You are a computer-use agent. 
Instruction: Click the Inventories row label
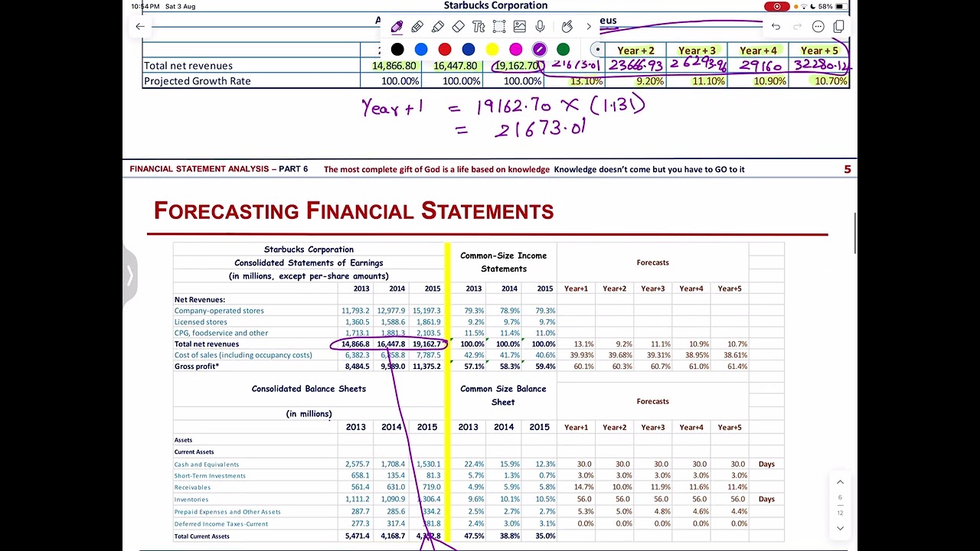pos(191,500)
